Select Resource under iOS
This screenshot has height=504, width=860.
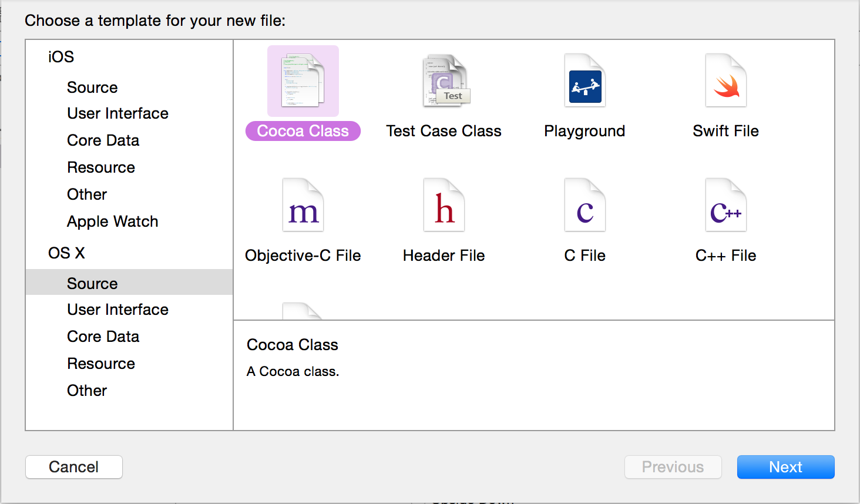pos(101,167)
